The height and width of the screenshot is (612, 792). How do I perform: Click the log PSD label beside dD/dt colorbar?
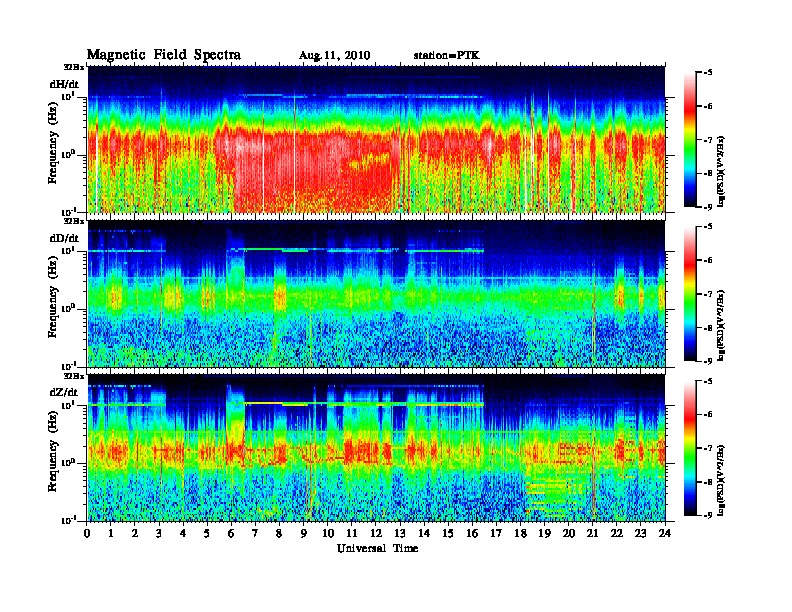pos(721,326)
